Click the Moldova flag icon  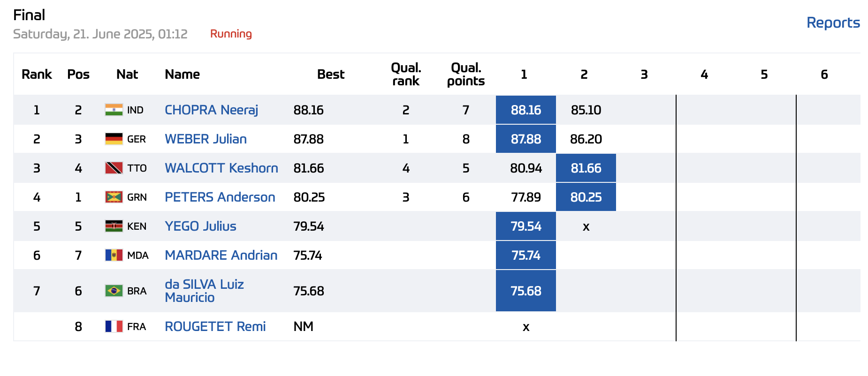click(x=114, y=255)
